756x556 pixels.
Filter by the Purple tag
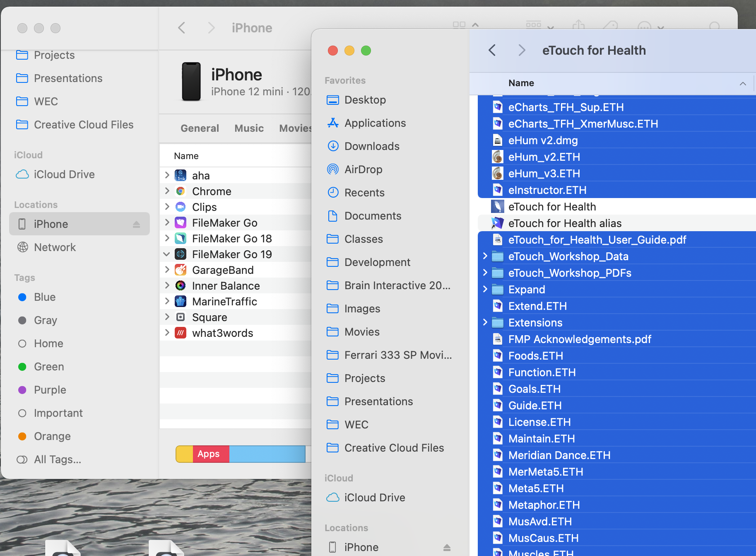[42, 390]
